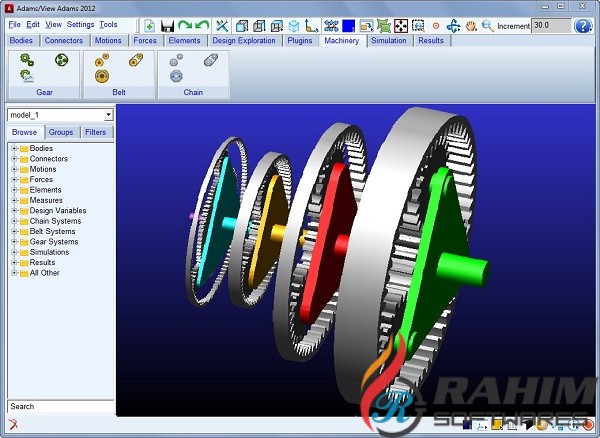Create chain with gray chain-loop icon
Screen dimensions: 600x438
coord(210,60)
